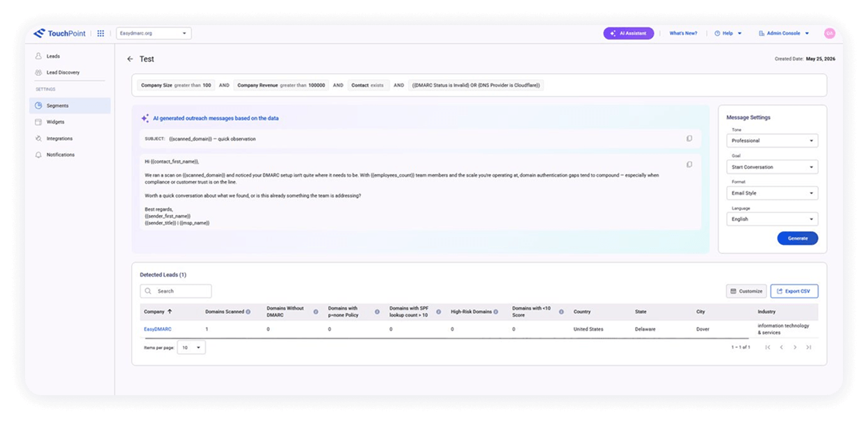Click the Country column header
Viewport: 868px width, 423px height.
pos(582,312)
